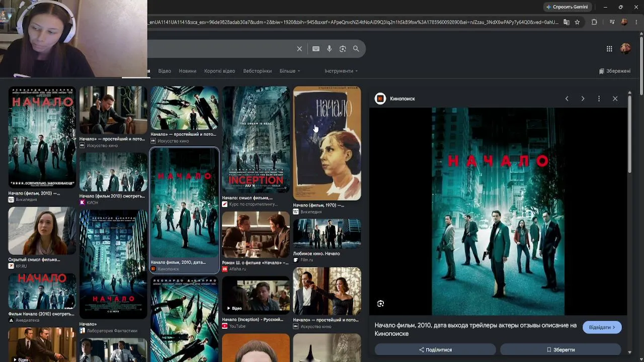Switch to the Відео tab
The image size is (644, 362).
(165, 71)
